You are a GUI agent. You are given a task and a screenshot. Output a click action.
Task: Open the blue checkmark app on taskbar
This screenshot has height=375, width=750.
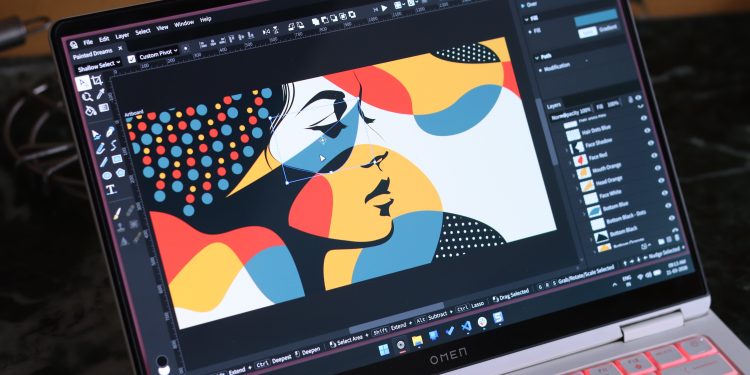pos(450,331)
